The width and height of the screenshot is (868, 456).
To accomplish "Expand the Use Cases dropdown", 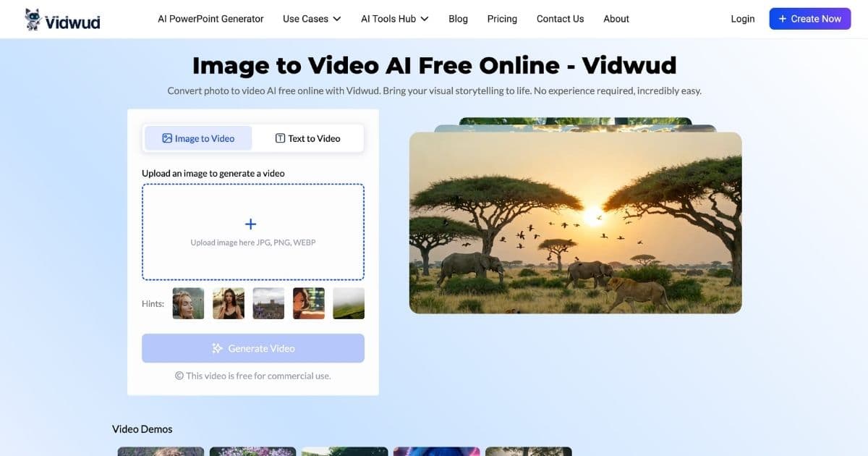I will [x=312, y=19].
